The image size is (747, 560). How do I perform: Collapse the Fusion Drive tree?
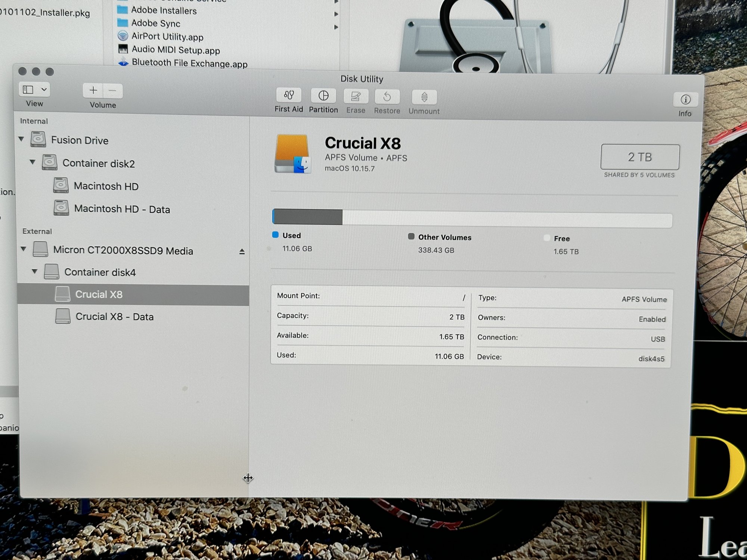(x=21, y=139)
